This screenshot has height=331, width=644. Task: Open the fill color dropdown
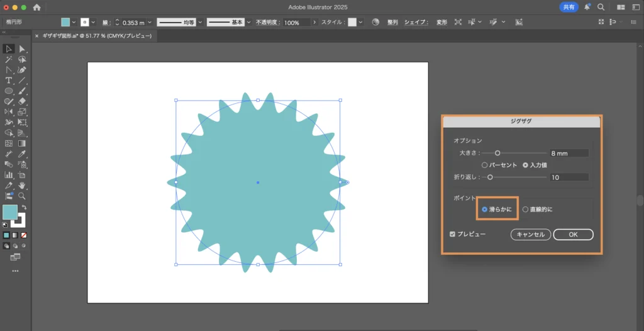pyautogui.click(x=74, y=22)
